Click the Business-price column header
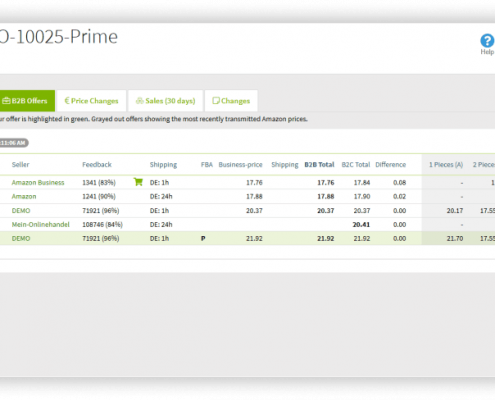 (x=240, y=165)
